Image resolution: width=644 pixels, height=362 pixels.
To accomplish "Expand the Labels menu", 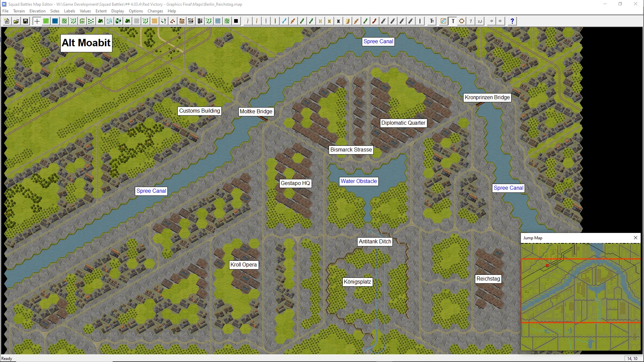I will (69, 11).
